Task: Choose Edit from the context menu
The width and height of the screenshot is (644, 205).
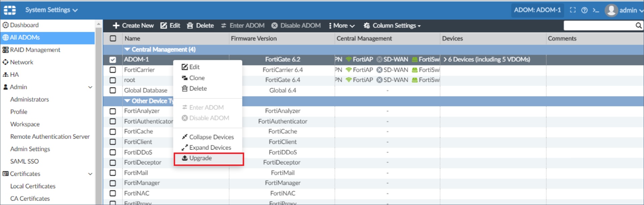Action: click(x=208, y=67)
